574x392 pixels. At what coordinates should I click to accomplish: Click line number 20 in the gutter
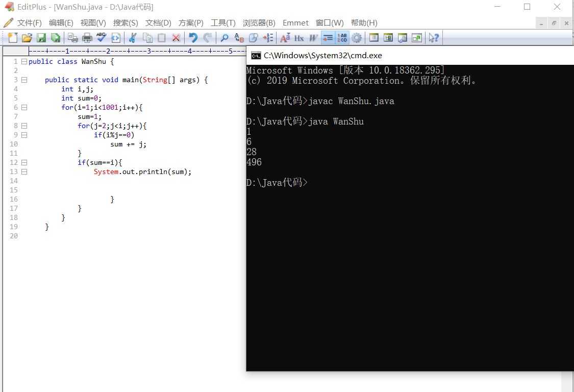[x=14, y=236]
